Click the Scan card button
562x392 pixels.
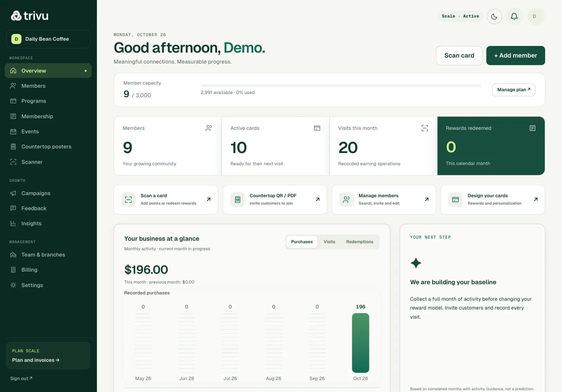pyautogui.click(x=459, y=55)
